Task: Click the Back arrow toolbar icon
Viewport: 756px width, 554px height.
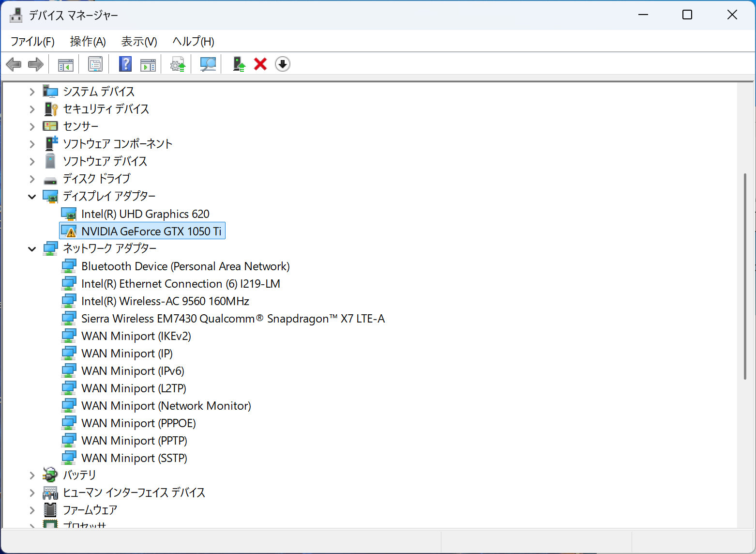Action: click(x=14, y=64)
